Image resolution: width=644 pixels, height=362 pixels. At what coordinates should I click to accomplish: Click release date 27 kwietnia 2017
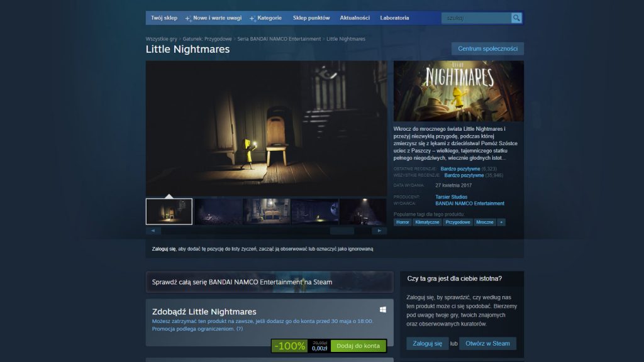point(453,185)
